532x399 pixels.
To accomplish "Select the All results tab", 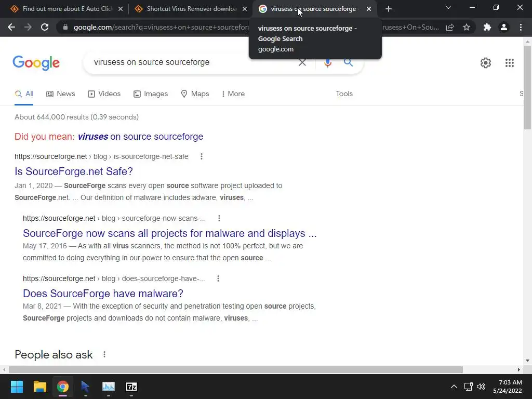I will coord(24,94).
